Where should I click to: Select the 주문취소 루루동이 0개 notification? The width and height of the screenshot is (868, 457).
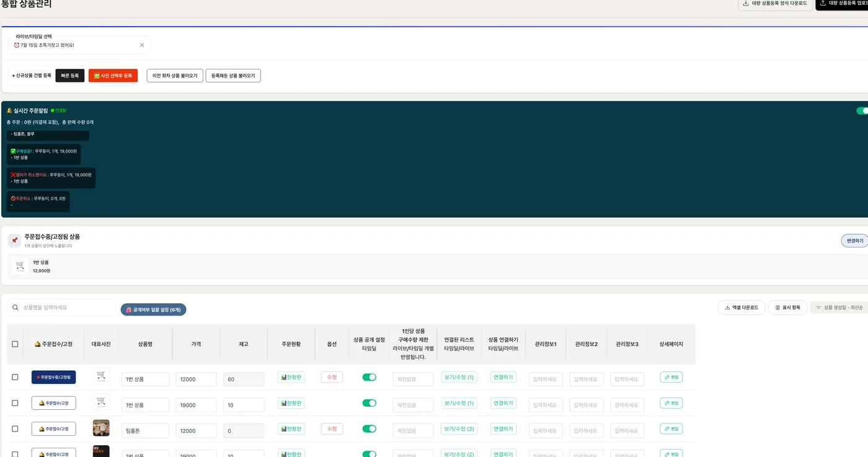click(38, 202)
